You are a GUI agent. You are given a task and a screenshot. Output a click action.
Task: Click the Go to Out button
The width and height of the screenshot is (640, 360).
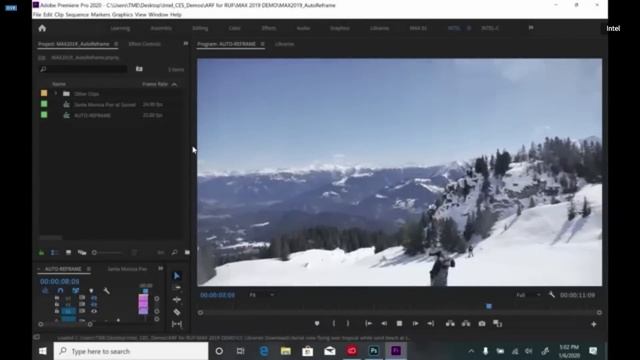coord(431,324)
